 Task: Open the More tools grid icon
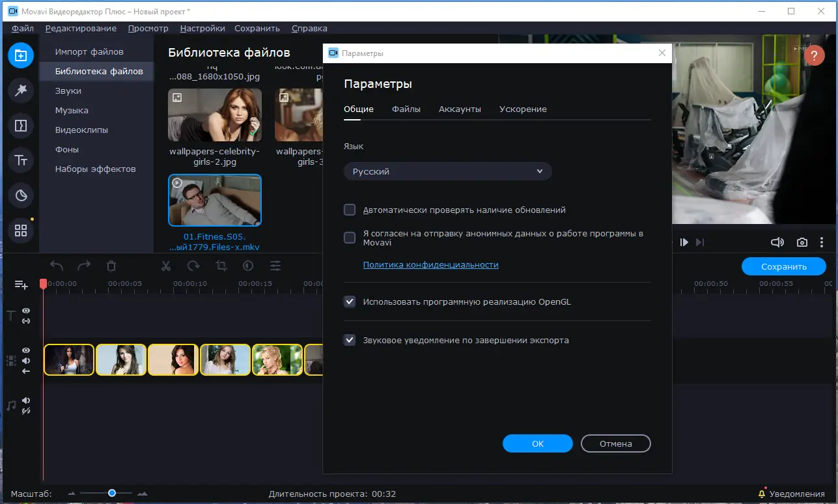coord(21,231)
